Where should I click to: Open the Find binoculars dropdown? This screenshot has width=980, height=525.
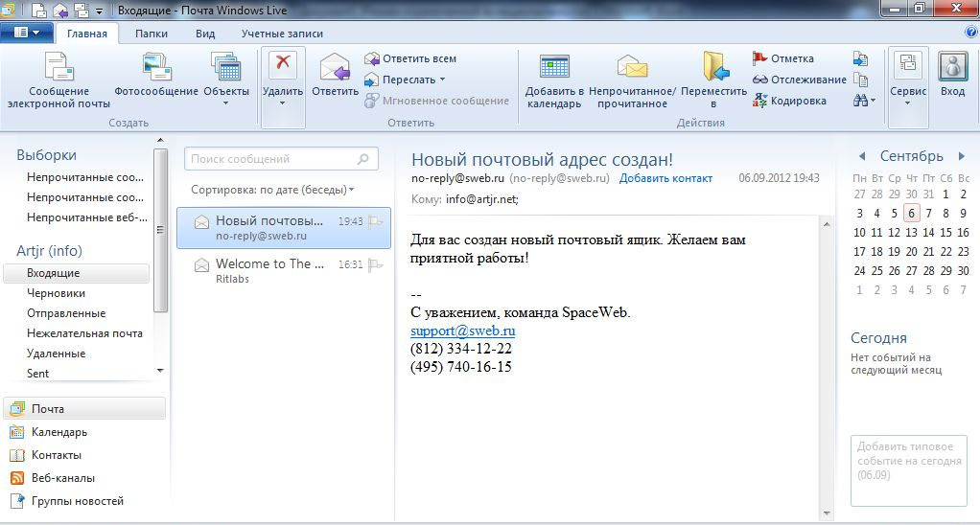click(x=864, y=101)
